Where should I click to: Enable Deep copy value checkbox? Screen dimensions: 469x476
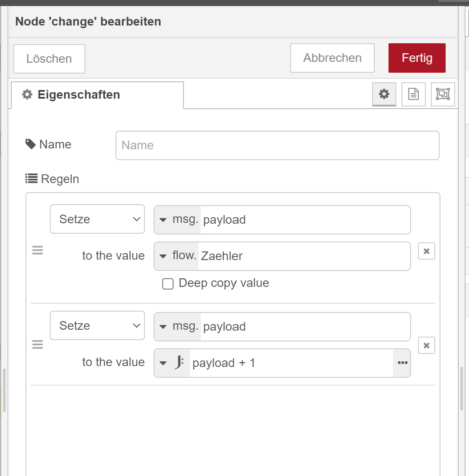(168, 284)
